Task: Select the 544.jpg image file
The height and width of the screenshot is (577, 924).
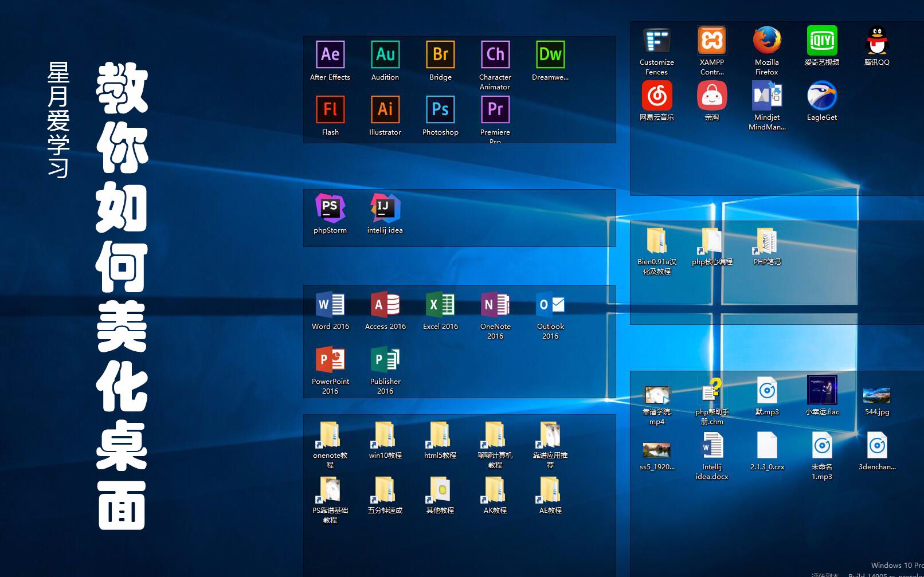Action: (877, 395)
